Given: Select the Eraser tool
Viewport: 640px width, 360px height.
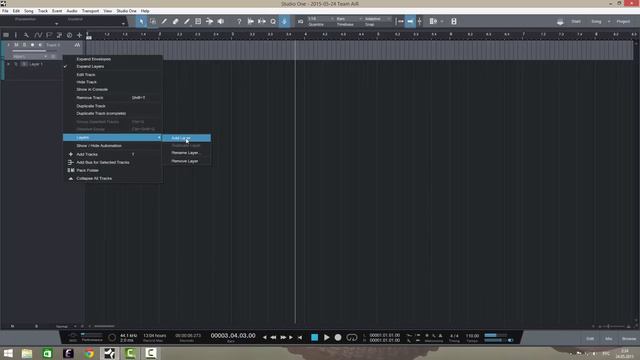Looking at the screenshot, I should click(x=176, y=21).
